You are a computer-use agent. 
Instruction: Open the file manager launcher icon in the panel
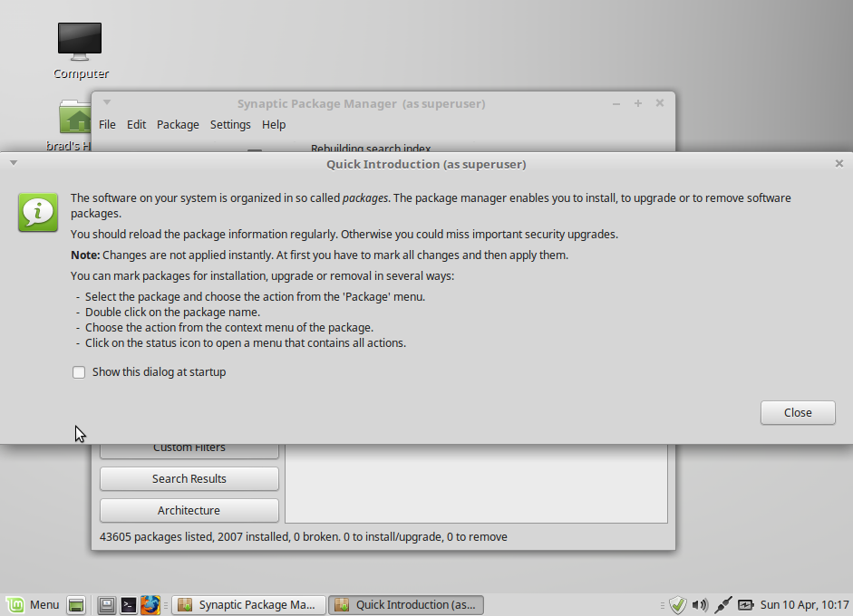[x=107, y=604]
